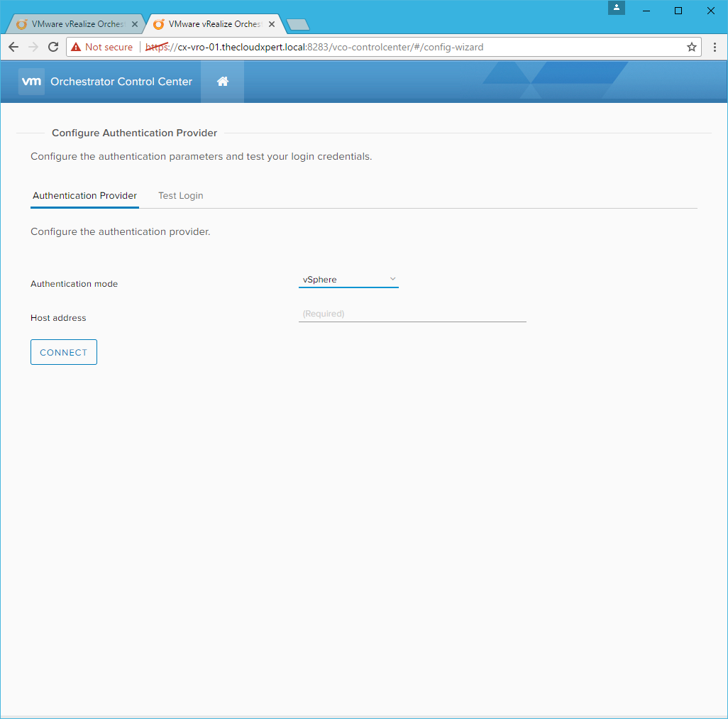Switch to the Test Login tab
728x719 pixels.
(x=180, y=196)
